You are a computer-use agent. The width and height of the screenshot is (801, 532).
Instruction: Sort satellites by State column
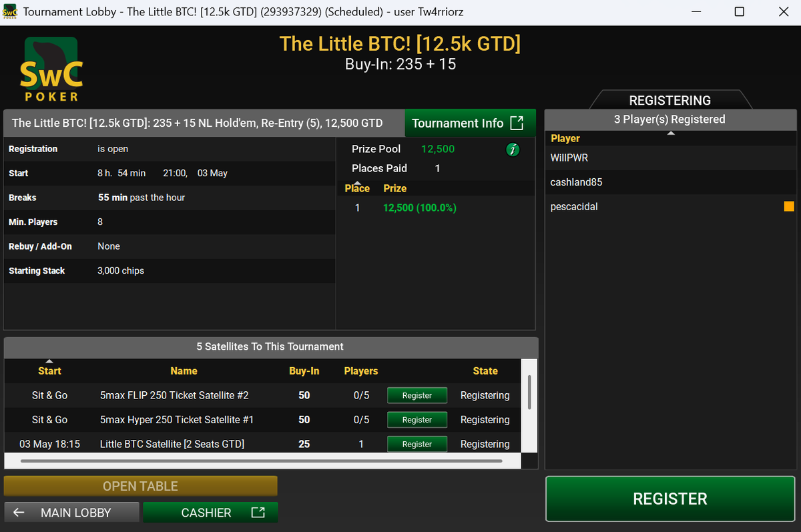(x=485, y=371)
